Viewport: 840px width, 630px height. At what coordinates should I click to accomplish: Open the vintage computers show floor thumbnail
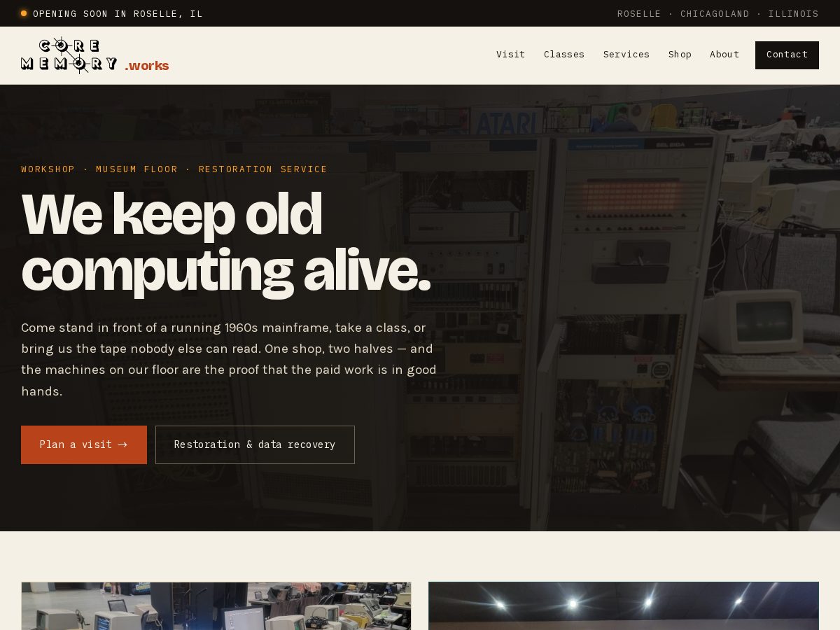pyautogui.click(x=216, y=606)
